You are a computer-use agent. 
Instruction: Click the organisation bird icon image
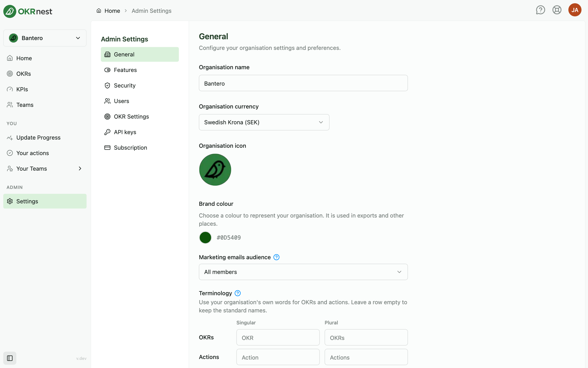[x=215, y=170]
